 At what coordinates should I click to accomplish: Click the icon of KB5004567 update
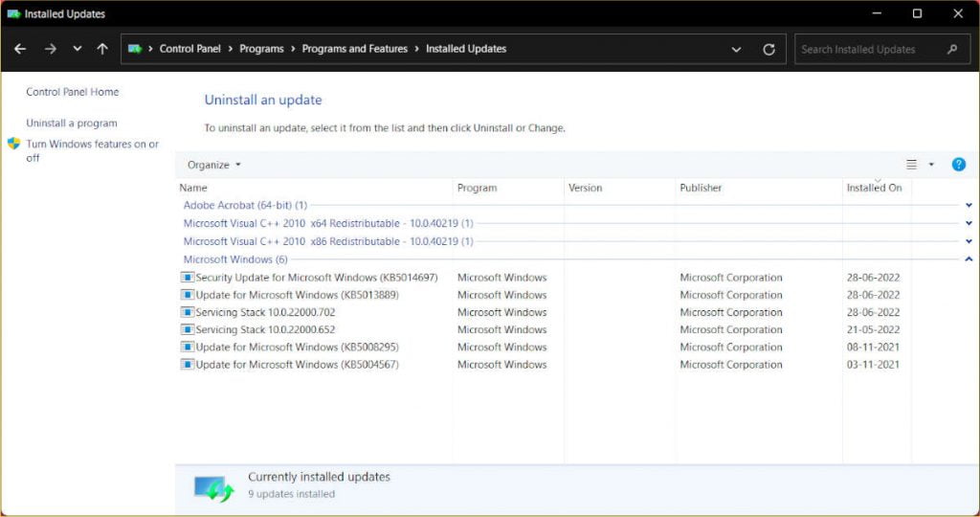[x=187, y=365]
